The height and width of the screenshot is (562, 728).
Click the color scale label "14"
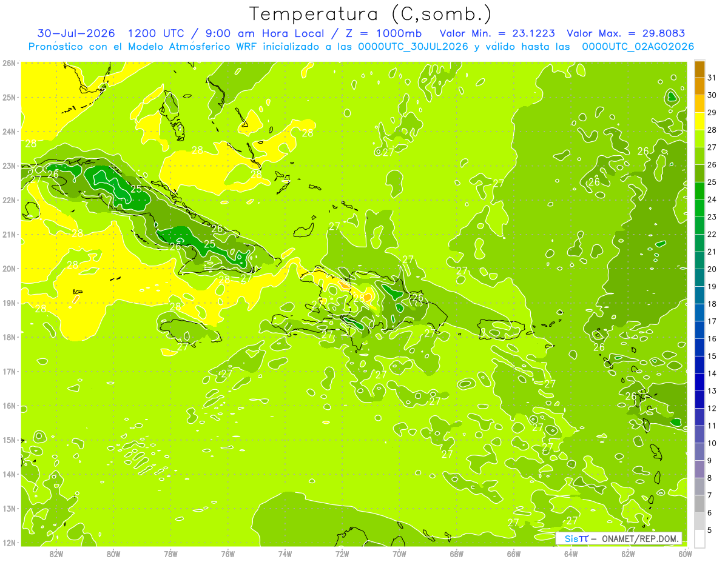tap(712, 373)
